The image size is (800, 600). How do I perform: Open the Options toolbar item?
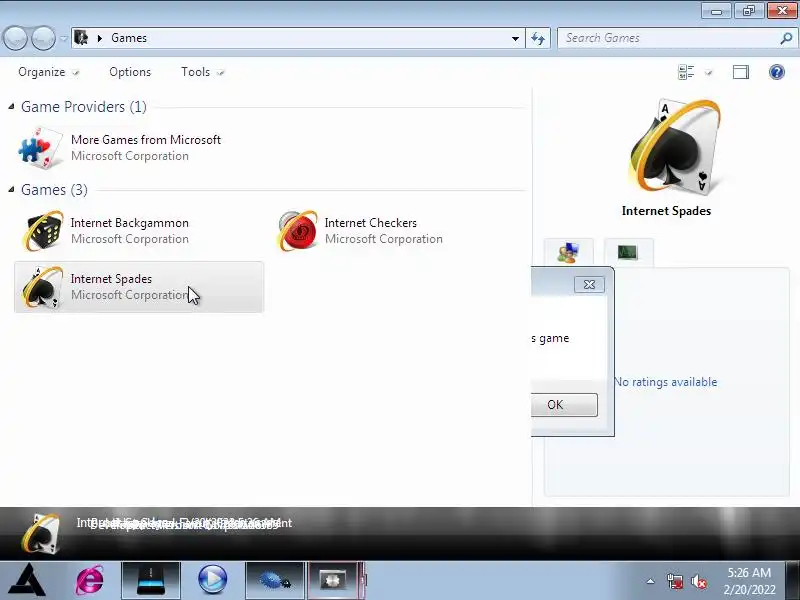130,72
